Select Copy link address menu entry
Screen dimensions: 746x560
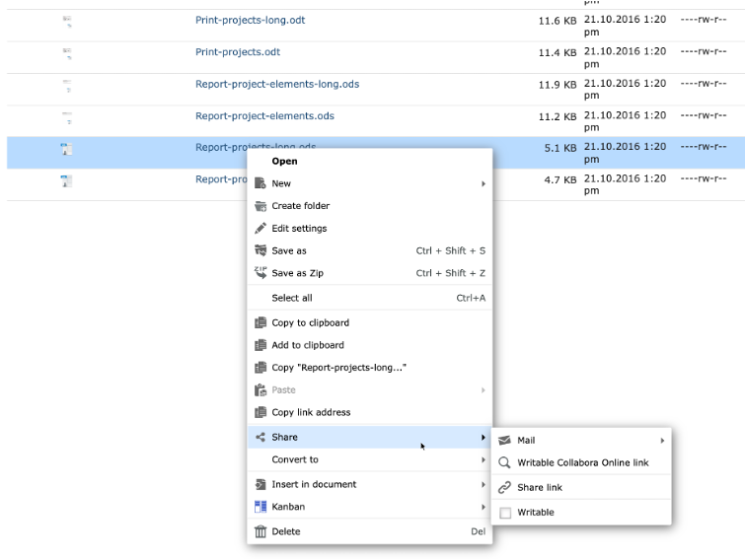click(311, 412)
